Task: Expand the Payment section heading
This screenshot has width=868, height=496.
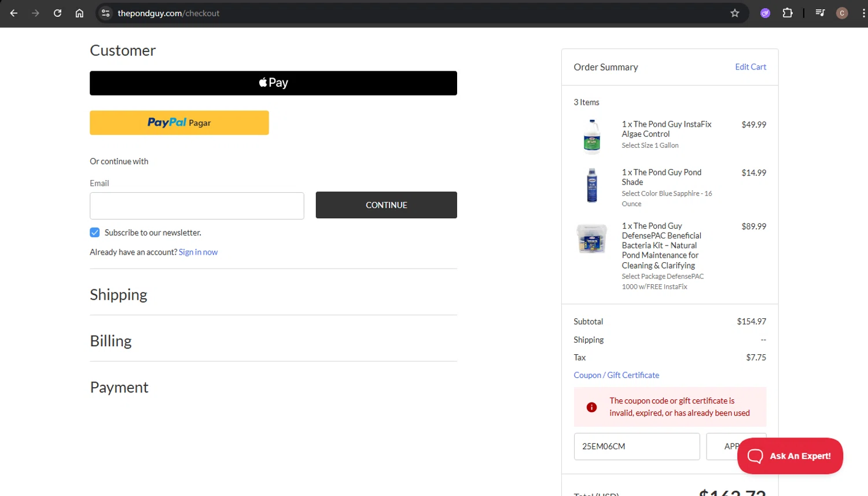Action: click(x=119, y=387)
